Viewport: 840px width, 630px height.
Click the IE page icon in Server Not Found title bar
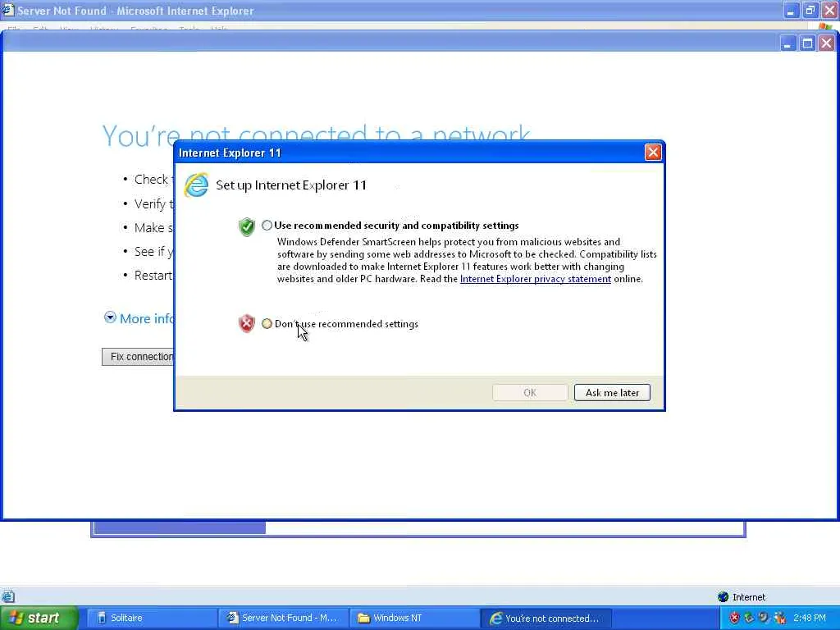[x=7, y=10]
